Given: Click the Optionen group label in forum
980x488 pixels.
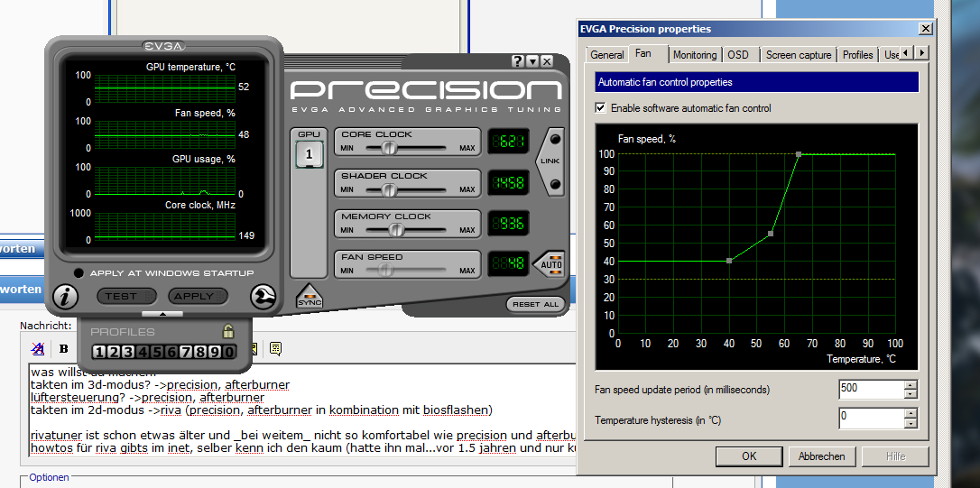Looking at the screenshot, I should [49, 477].
